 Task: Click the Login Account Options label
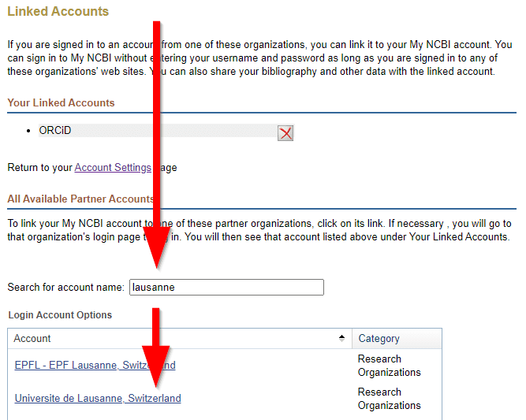[x=60, y=314]
